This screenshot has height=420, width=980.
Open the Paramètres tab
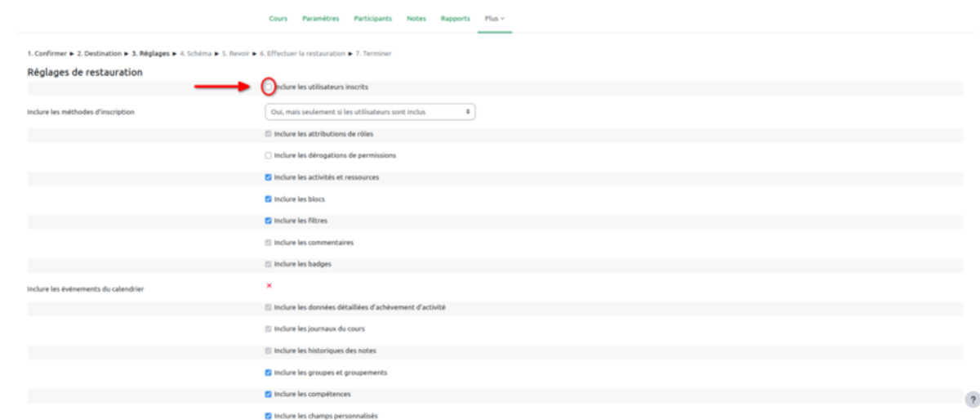[320, 18]
